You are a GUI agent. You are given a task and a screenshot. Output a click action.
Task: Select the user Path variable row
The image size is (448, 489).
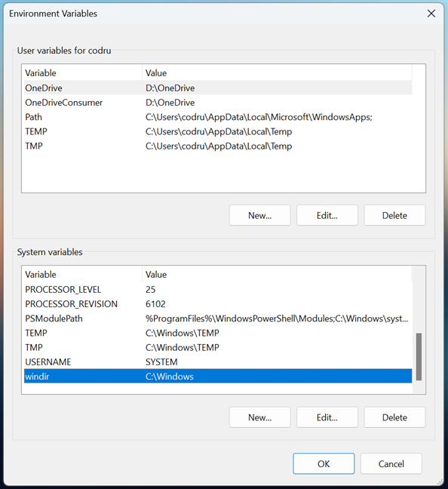218,117
